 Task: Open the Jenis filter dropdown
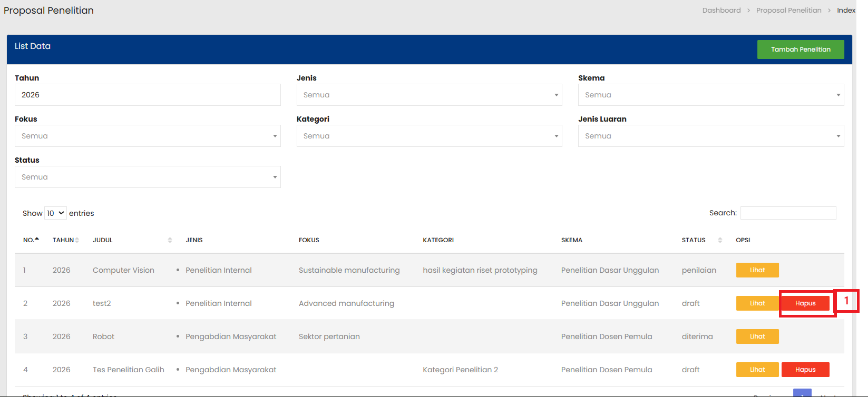(429, 95)
